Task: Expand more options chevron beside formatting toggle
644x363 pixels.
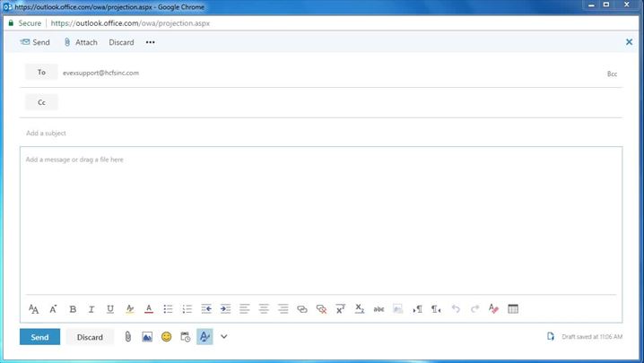Action: (224, 337)
